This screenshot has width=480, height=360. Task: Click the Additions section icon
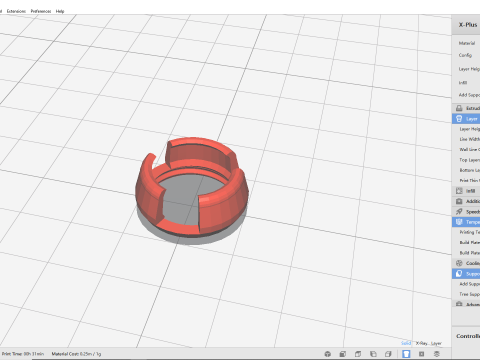[459, 201]
